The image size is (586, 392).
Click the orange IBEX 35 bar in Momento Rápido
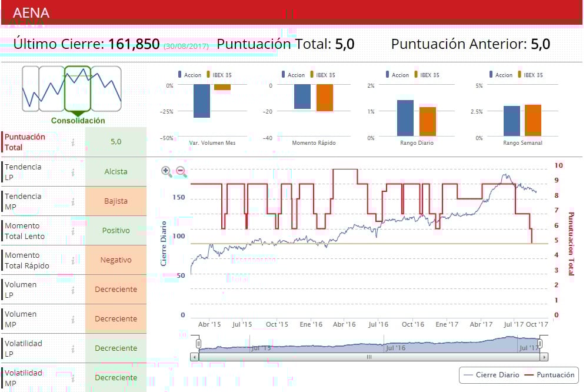[324, 98]
